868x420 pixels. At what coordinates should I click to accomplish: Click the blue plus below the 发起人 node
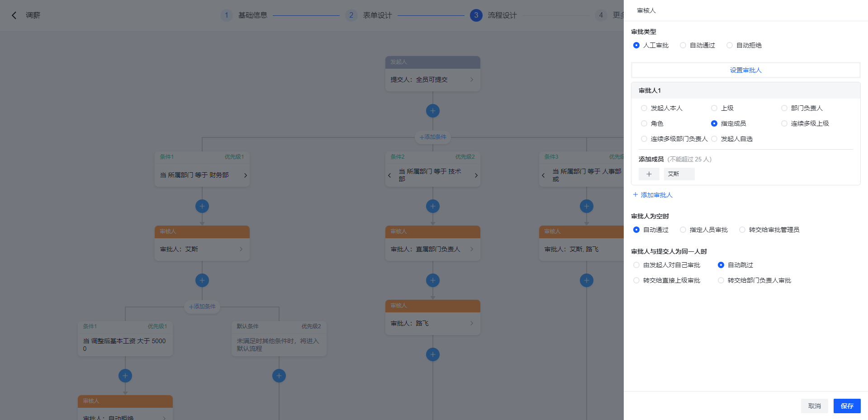432,110
